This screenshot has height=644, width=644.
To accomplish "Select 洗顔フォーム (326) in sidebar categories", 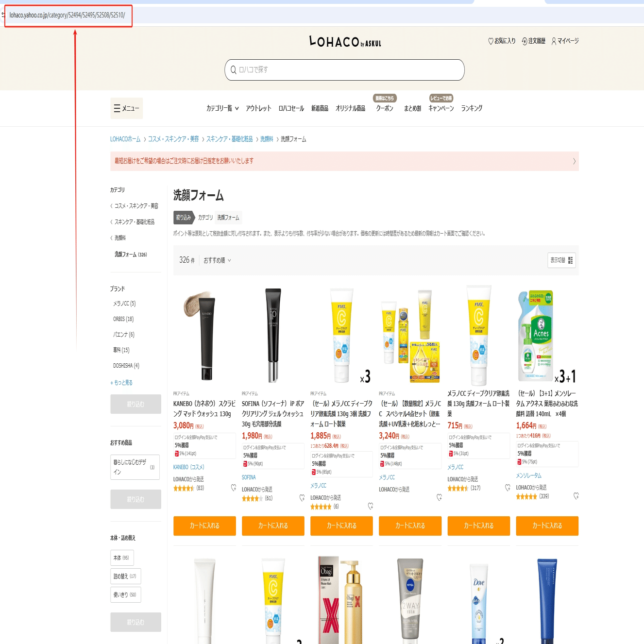I will coord(131,254).
